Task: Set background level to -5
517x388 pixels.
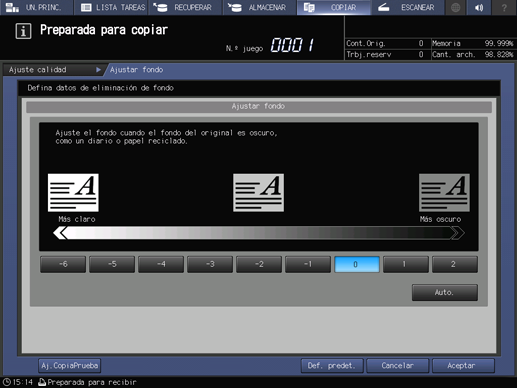Action: coord(112,264)
